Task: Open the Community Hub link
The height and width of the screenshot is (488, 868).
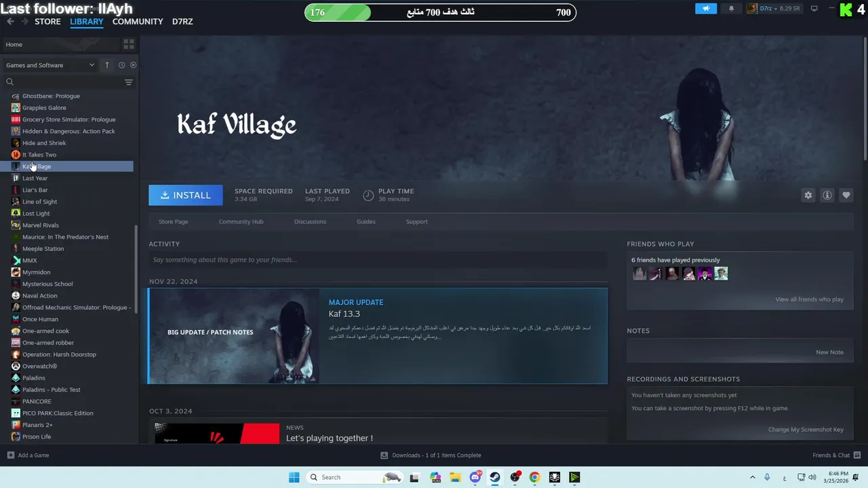Action: (241, 222)
